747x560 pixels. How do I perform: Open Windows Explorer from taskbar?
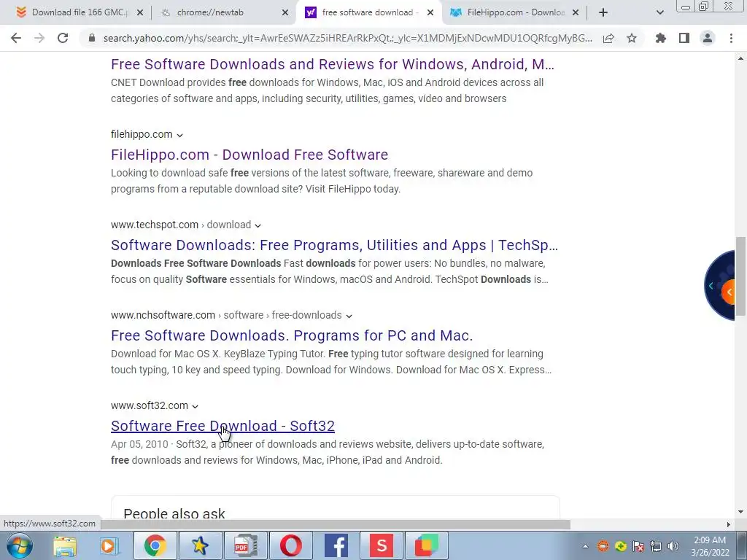pos(65,545)
